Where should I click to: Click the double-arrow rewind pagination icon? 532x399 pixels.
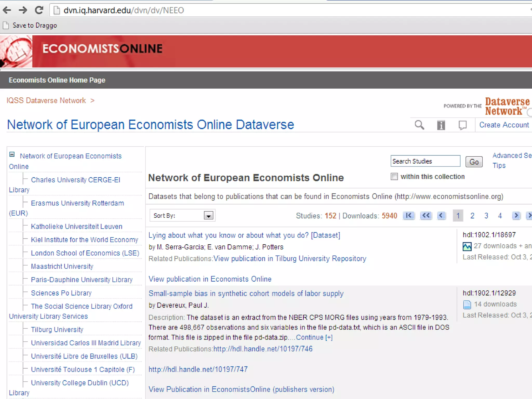[426, 216]
